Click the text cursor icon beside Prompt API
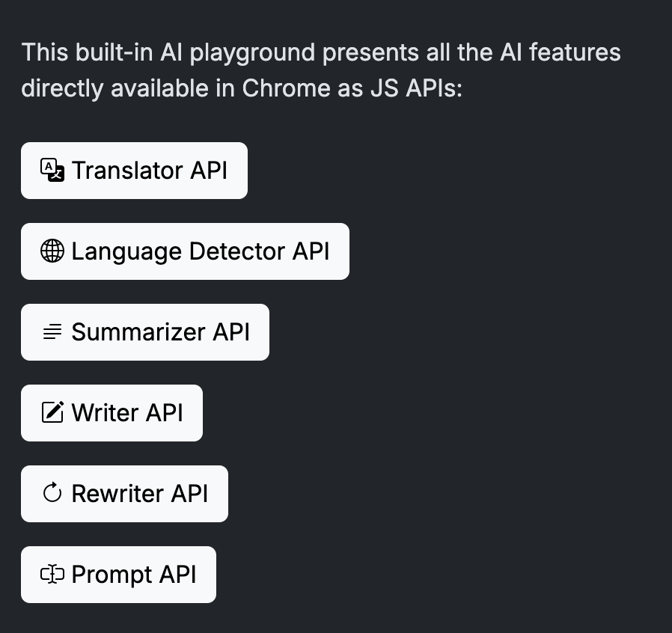Viewport: 672px width, 633px height. pos(50,575)
